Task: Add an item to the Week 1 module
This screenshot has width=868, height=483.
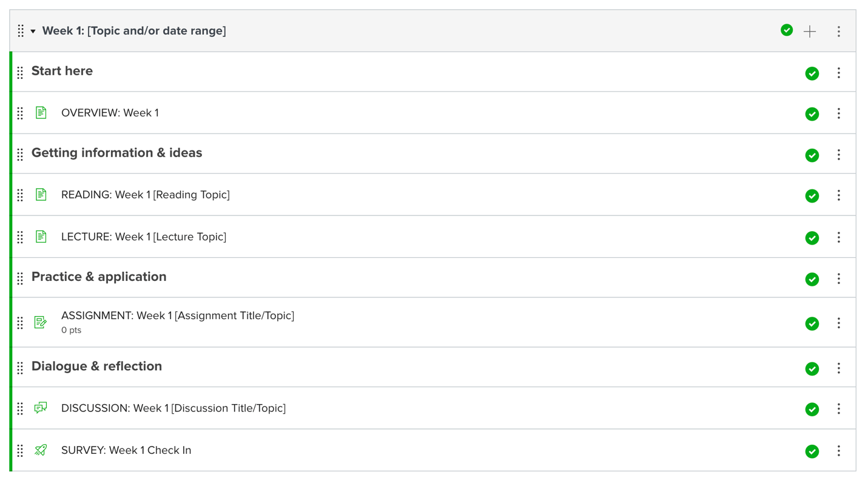Action: click(x=810, y=32)
